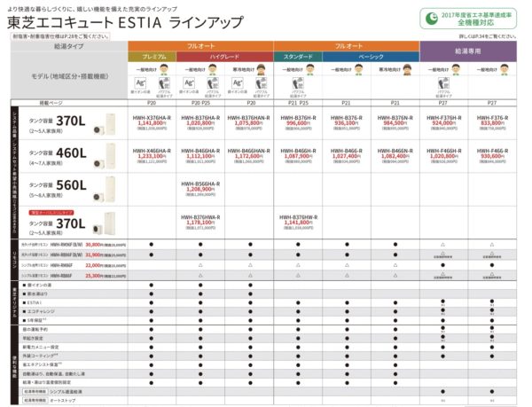Click the 東芝エコキュート ESTIA ラインアップ title
Viewport: 532px width, 407px height.
(125, 22)
